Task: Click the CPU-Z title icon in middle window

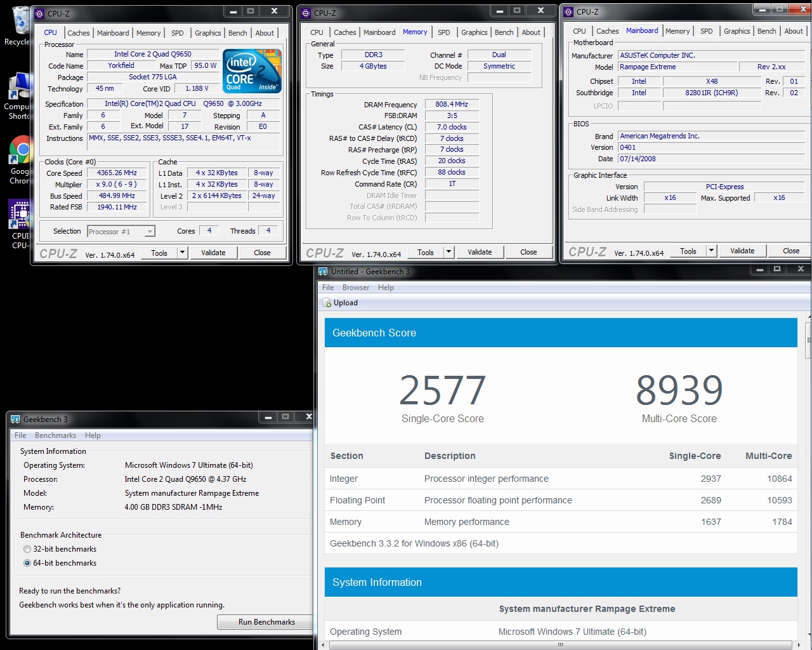Action: (306, 13)
